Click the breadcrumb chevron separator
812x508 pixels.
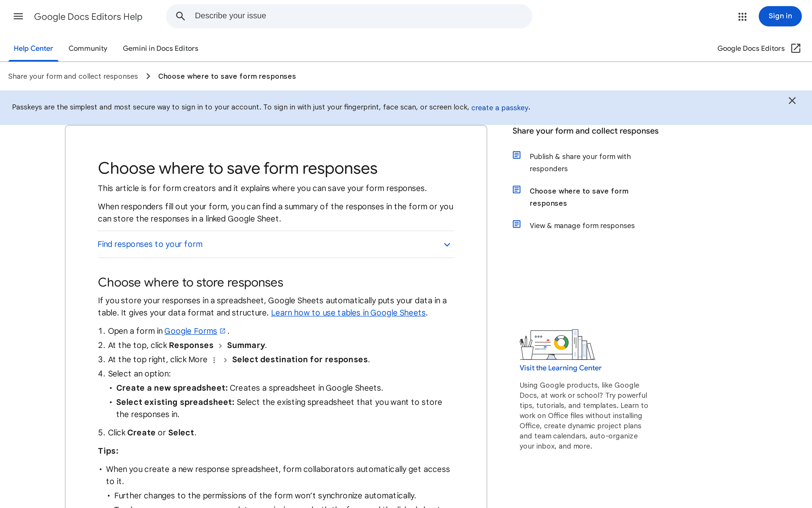(x=148, y=76)
